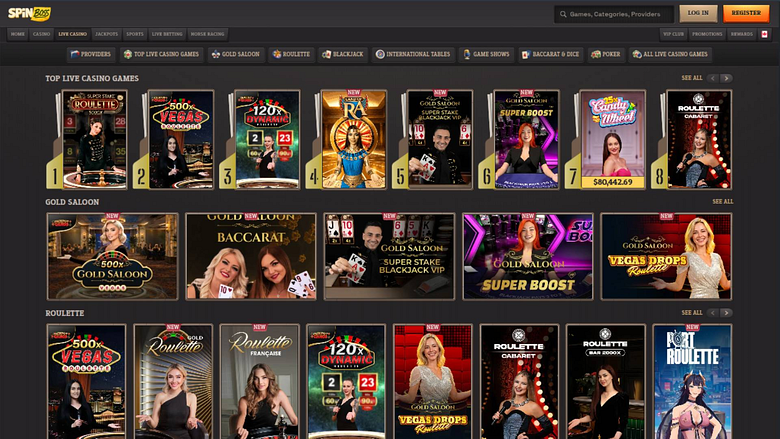Open rank 5 Super Stake Blackjack VIP game

pos(440,139)
